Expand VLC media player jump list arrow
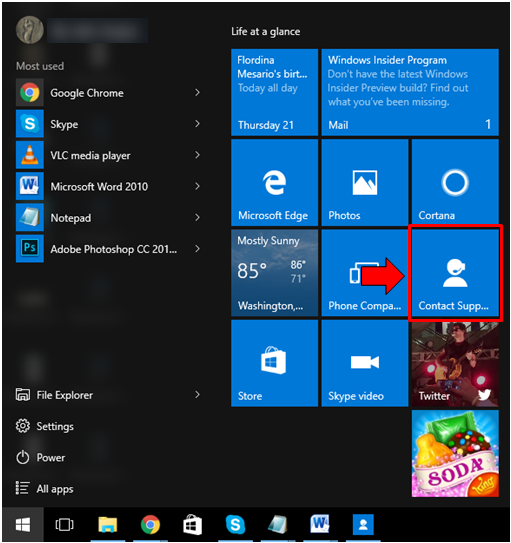 pos(197,155)
